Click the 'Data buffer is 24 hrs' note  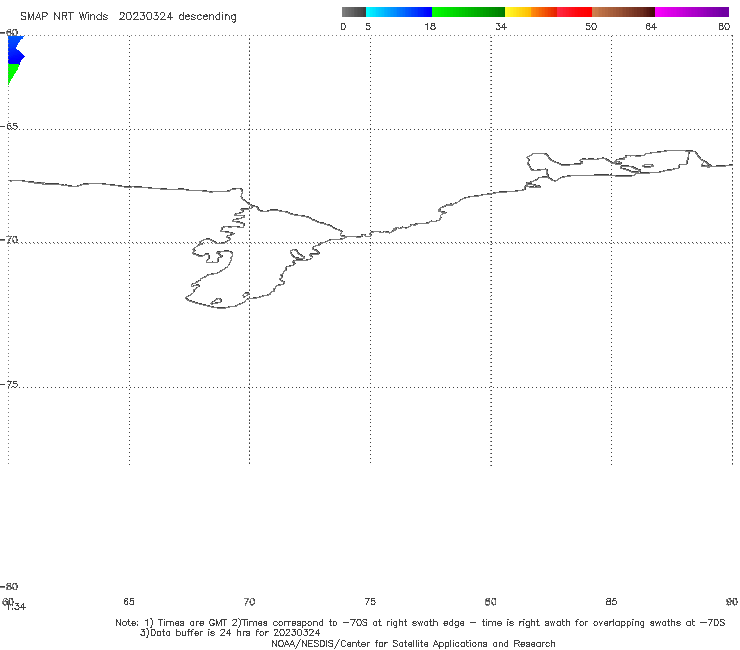230,633
